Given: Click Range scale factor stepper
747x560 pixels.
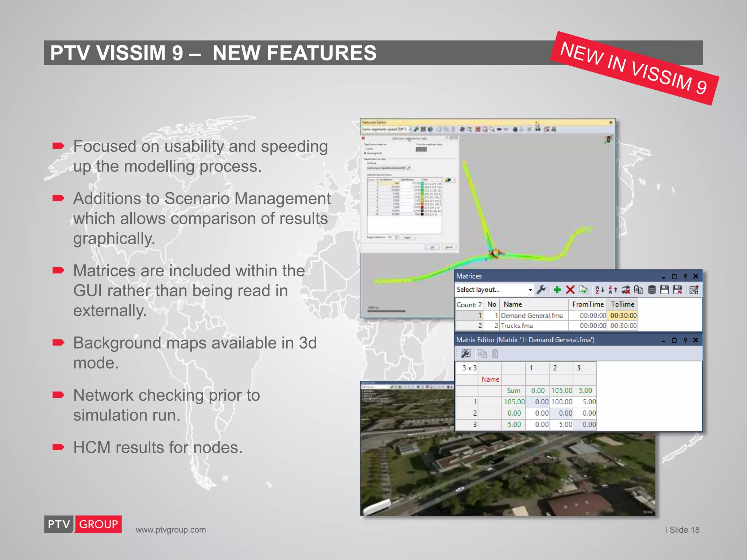Looking at the screenshot, I should (x=396, y=237).
